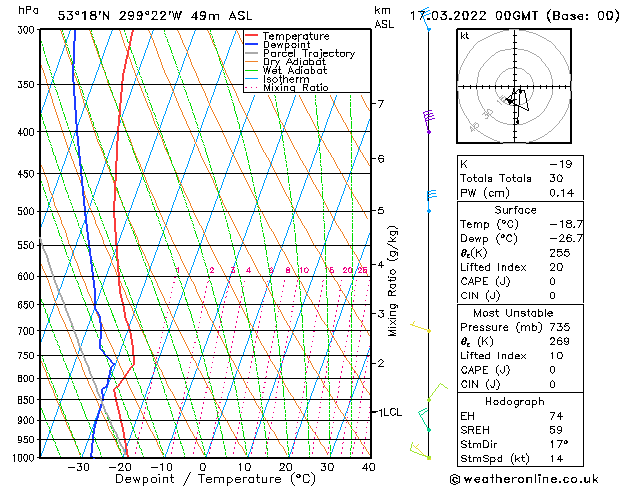
Task: Click the gray Parcel Trajectory swatch in legend
Action: pyautogui.click(x=252, y=53)
